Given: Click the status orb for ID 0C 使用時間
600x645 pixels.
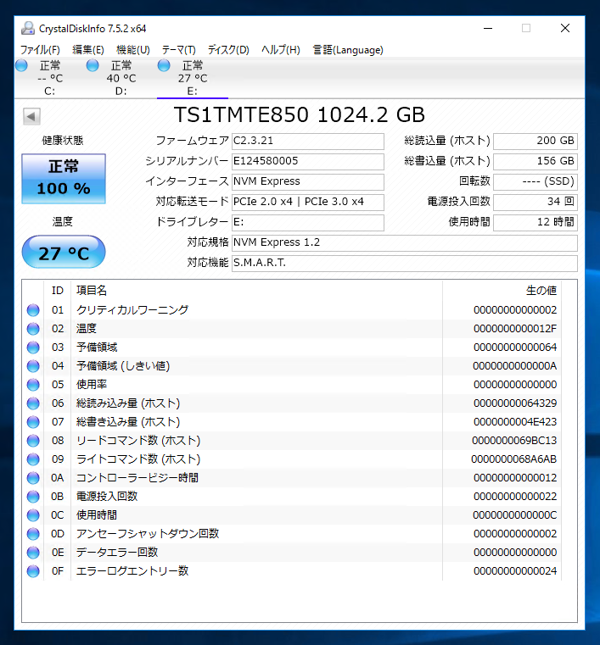Looking at the screenshot, I should click(x=33, y=515).
